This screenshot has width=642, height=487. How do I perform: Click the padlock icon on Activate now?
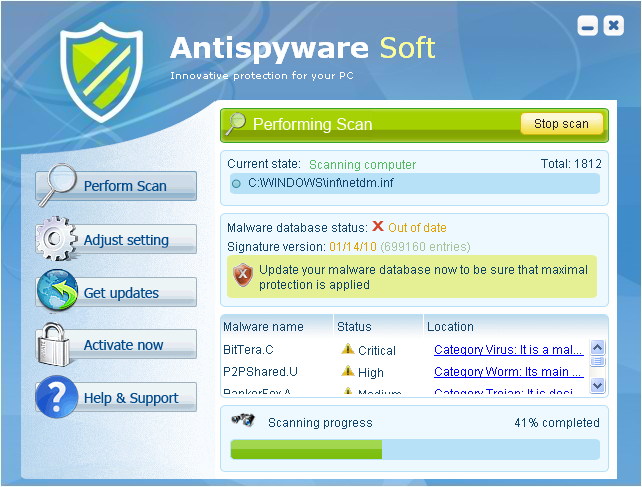click(x=52, y=344)
